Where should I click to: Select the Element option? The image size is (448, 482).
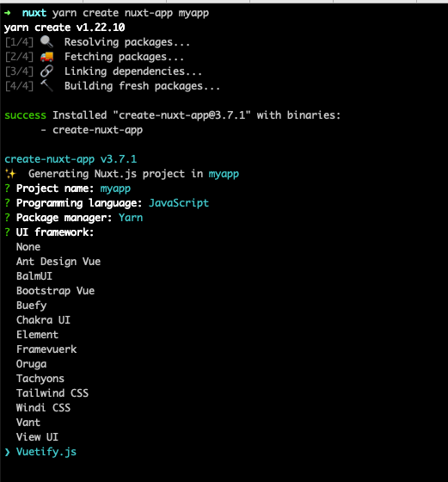[x=37, y=335]
